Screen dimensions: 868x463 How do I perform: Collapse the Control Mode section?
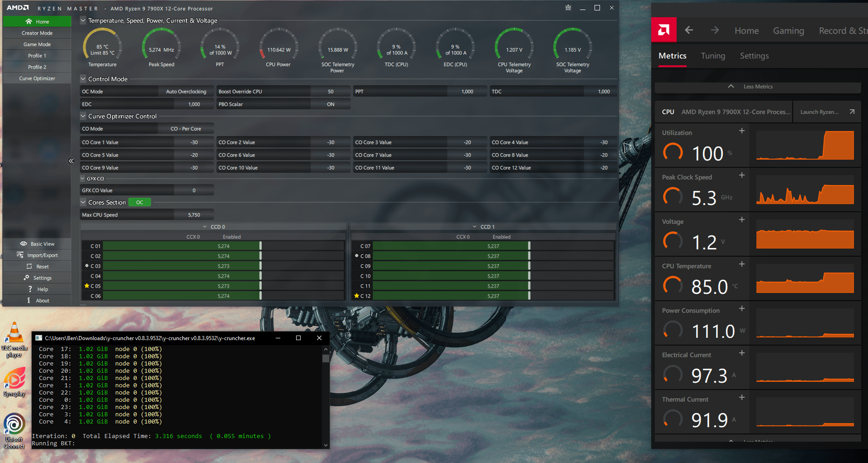pyautogui.click(x=83, y=79)
